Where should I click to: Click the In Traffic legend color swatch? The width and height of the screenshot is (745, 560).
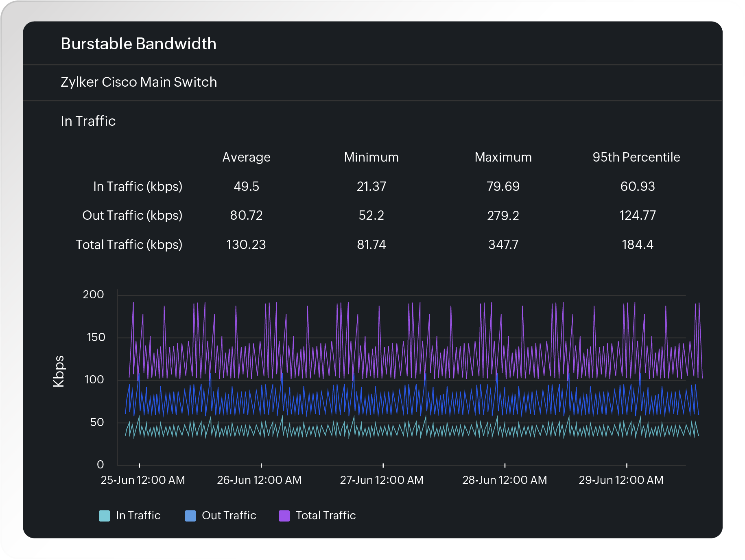[104, 515]
